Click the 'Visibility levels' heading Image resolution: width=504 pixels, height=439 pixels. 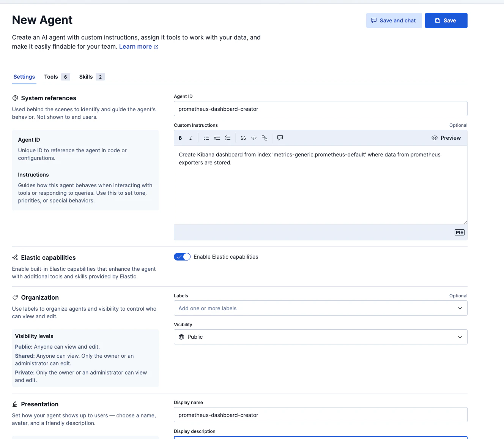pos(34,336)
